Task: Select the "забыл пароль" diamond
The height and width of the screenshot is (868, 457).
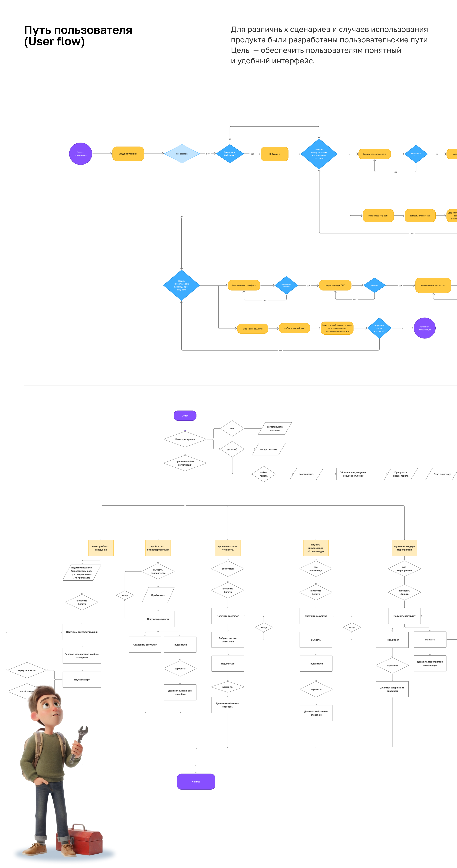Action: 264,474
